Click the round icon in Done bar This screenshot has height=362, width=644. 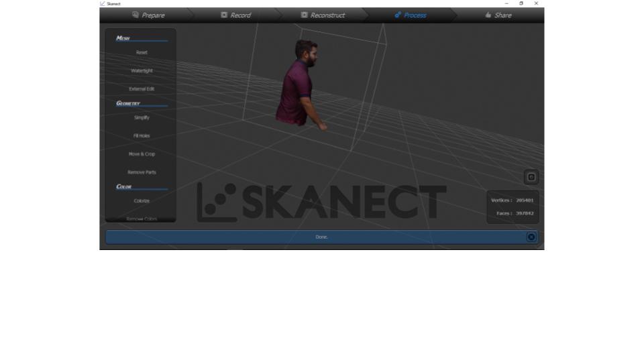[x=531, y=237]
